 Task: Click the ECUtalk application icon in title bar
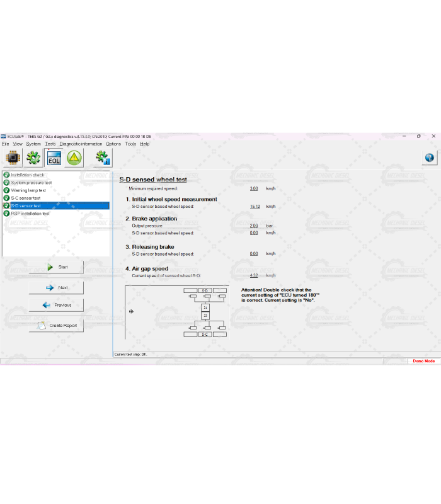(3, 136)
